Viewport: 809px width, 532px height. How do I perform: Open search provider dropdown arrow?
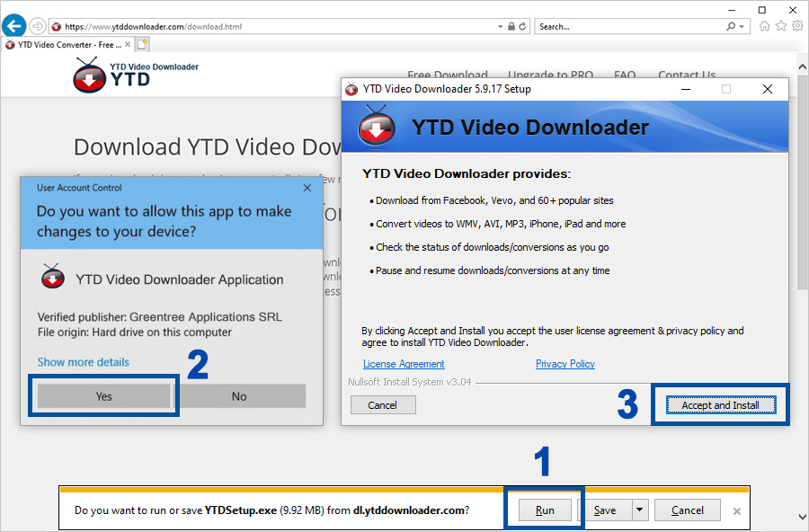click(742, 26)
